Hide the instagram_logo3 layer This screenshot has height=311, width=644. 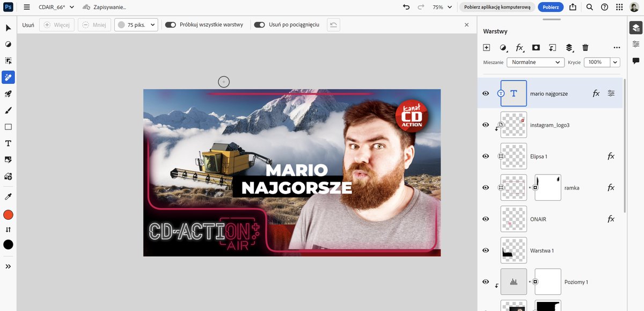(x=486, y=125)
